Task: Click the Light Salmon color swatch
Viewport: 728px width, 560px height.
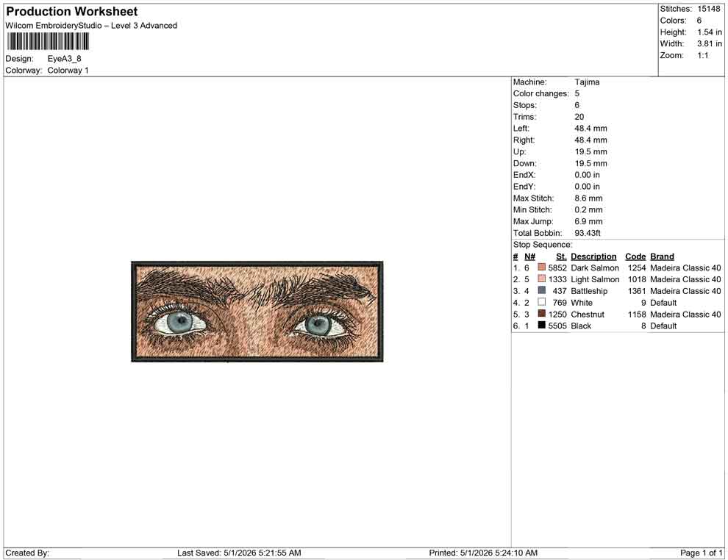Action: coord(541,279)
